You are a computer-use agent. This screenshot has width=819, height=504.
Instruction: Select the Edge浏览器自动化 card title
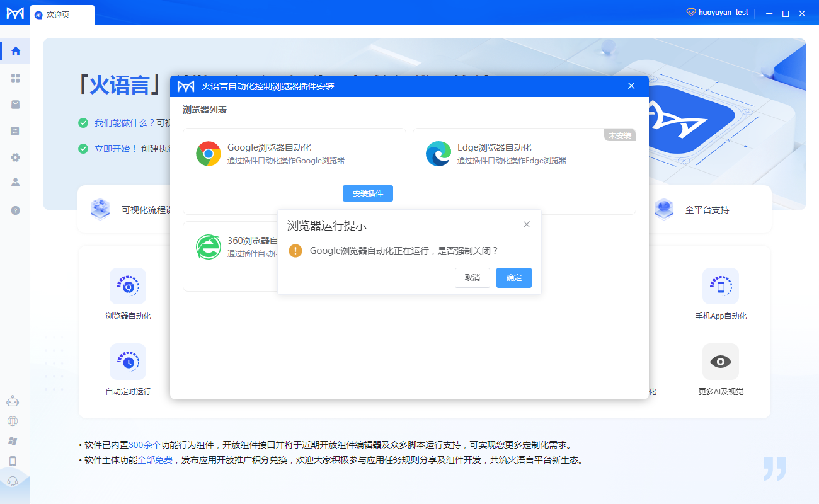point(495,147)
